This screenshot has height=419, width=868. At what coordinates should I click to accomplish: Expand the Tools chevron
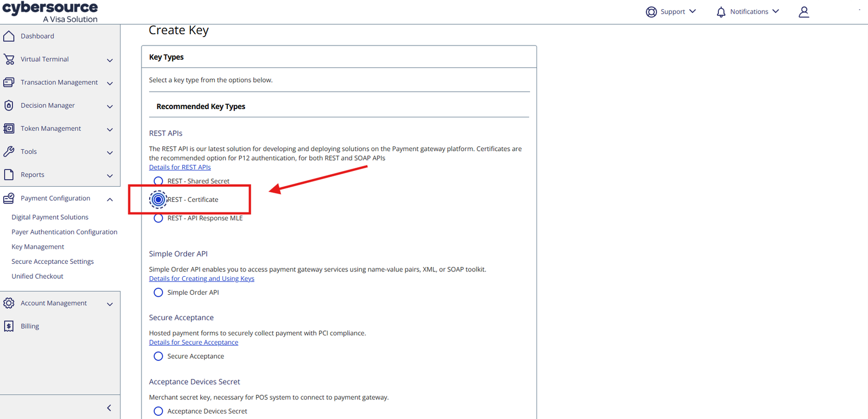pyautogui.click(x=110, y=153)
